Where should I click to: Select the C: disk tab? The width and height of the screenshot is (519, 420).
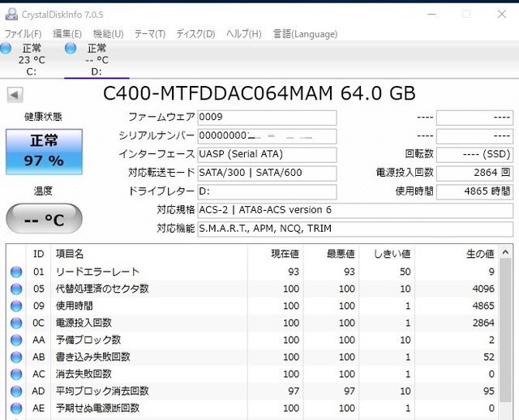[32, 59]
